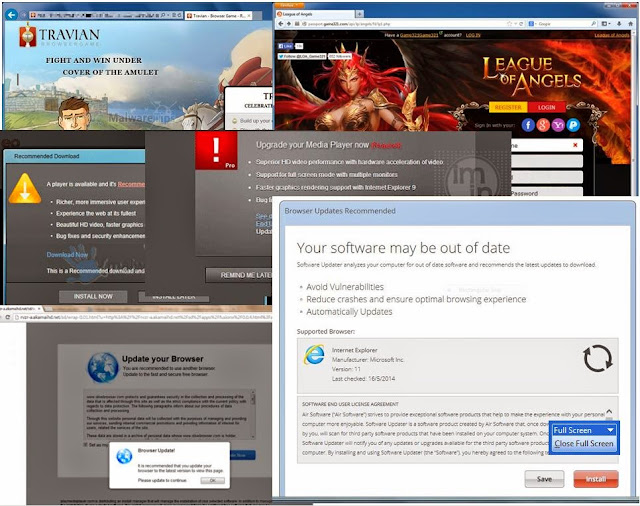Viewport: 640px width, 506px height.
Task: Choose Close Full Screen option
Action: [584, 444]
